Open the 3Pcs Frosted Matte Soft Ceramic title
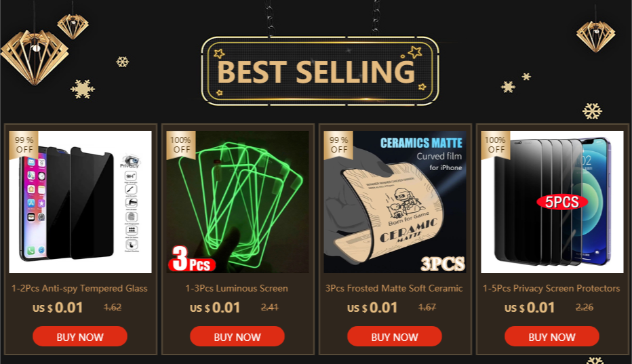This screenshot has width=632, height=364. [394, 288]
